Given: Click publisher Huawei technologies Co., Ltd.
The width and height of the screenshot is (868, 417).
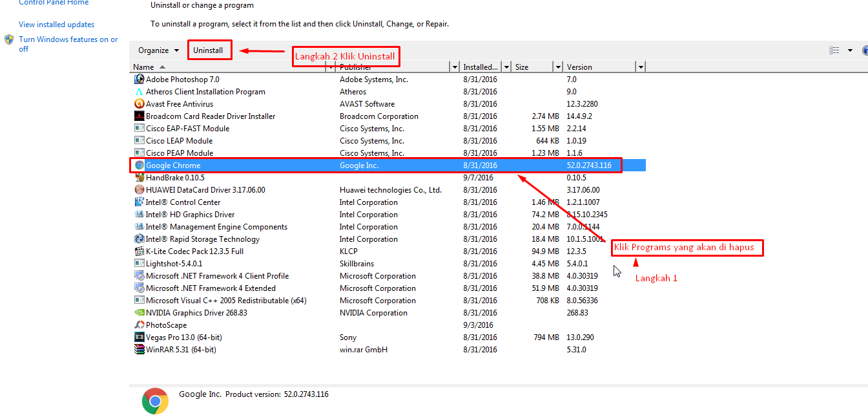Looking at the screenshot, I should (391, 190).
